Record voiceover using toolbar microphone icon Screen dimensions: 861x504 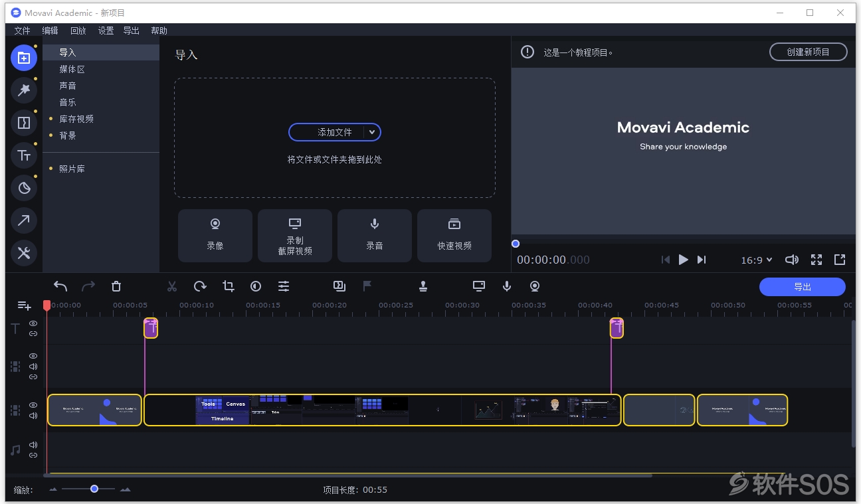pos(507,286)
